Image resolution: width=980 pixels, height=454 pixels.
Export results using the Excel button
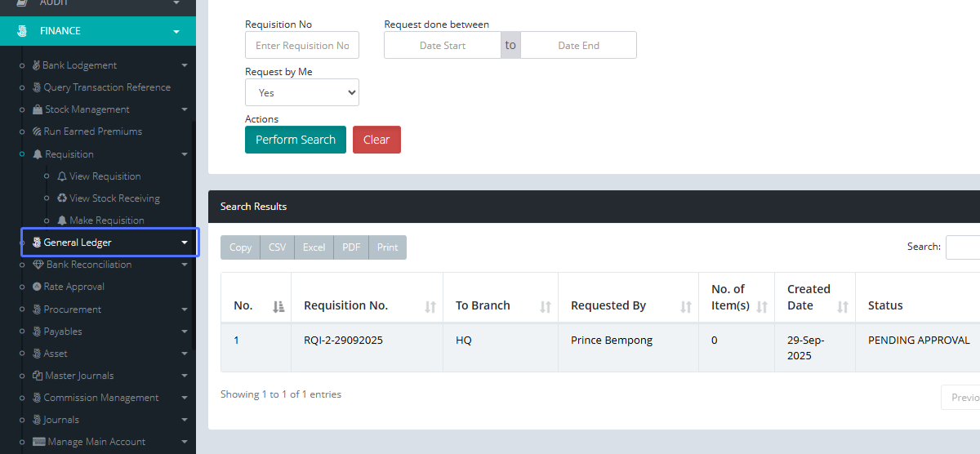[314, 247]
